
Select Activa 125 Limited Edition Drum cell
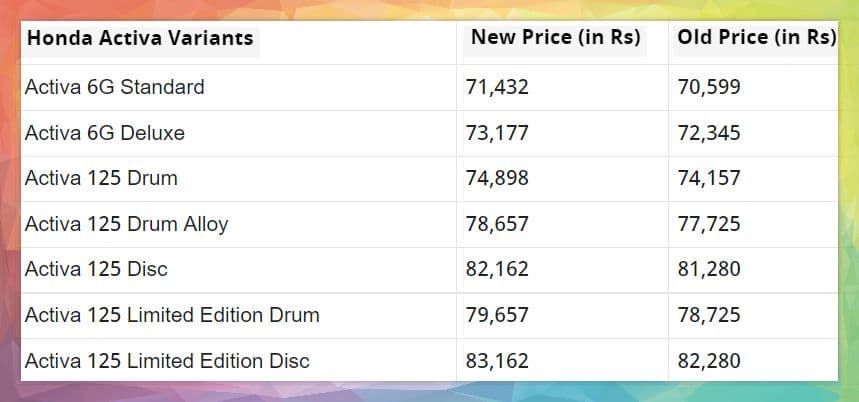pos(172,315)
